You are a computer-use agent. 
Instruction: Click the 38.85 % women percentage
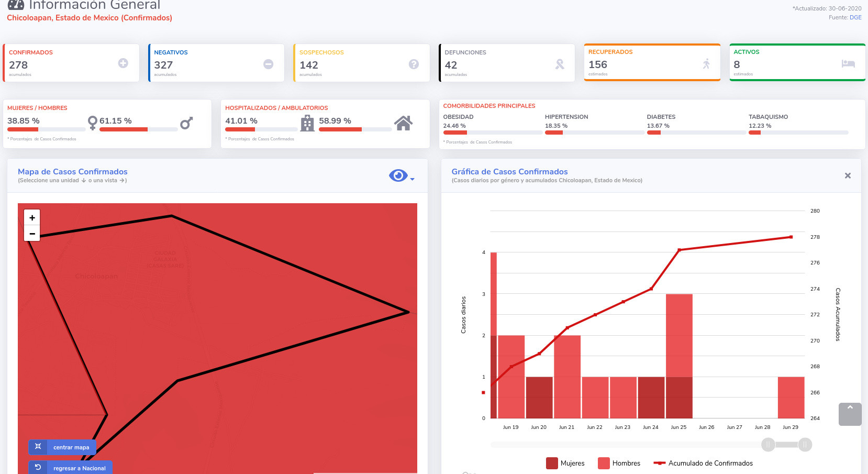(x=24, y=120)
